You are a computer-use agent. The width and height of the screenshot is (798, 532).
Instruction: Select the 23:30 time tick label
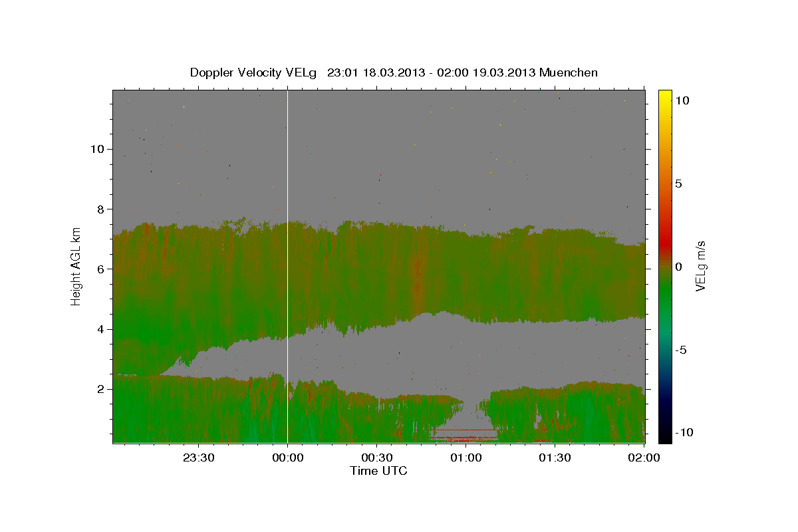[x=198, y=458]
